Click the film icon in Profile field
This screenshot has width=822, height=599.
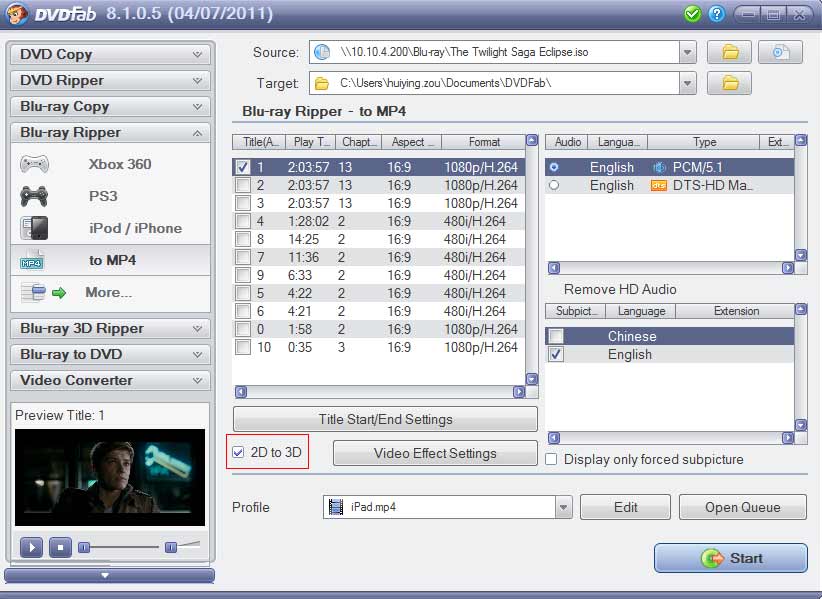point(336,507)
